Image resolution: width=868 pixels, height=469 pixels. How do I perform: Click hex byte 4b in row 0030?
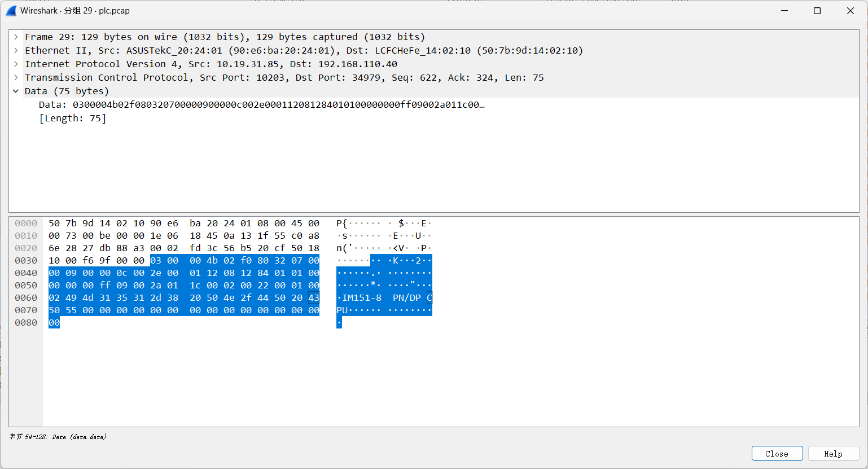click(x=212, y=261)
